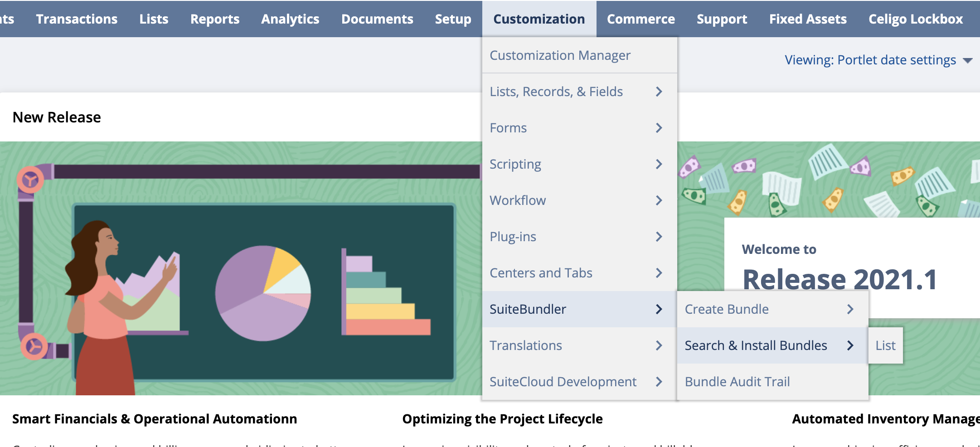
Task: Expand the Lists, Records, & Fields submenu arrow
Action: point(659,92)
